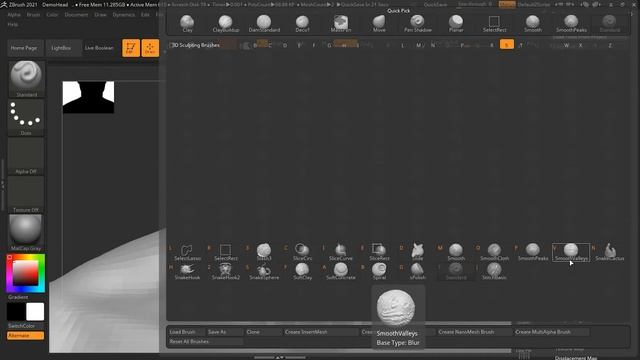
Task: Pick a hue in the color picker square
Action: coord(25,273)
